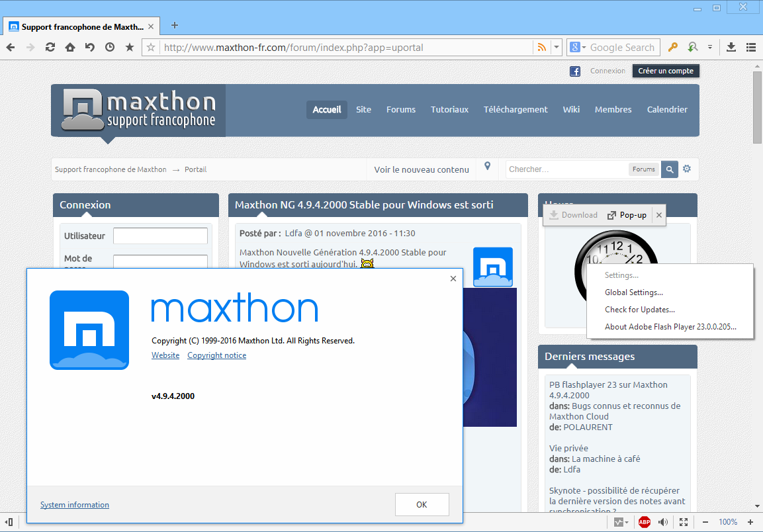The height and width of the screenshot is (532, 763).
Task: Click the green arrow toolbar icon
Action: click(693, 47)
